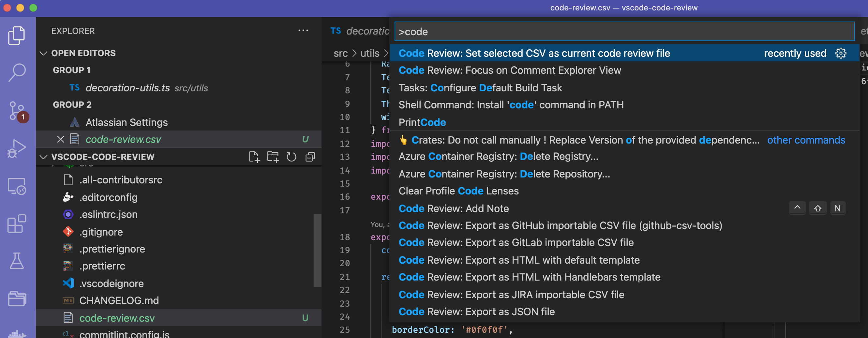The width and height of the screenshot is (868, 338).
Task: Run Tasks: Configure Default Build Task
Action: pyautogui.click(x=624, y=88)
